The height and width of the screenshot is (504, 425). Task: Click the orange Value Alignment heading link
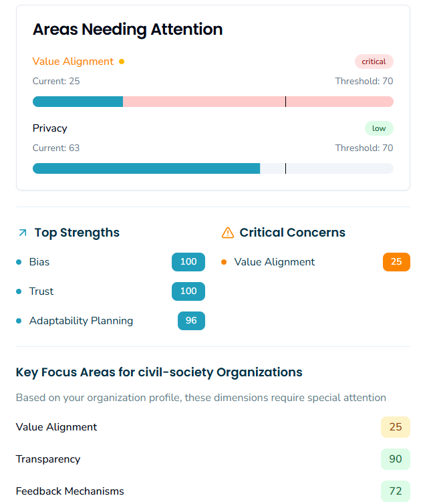(73, 61)
